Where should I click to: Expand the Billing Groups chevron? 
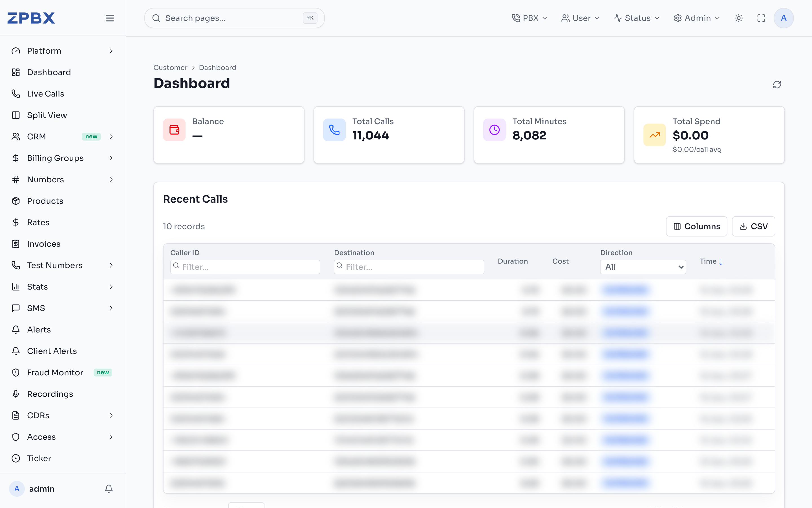coord(111,158)
